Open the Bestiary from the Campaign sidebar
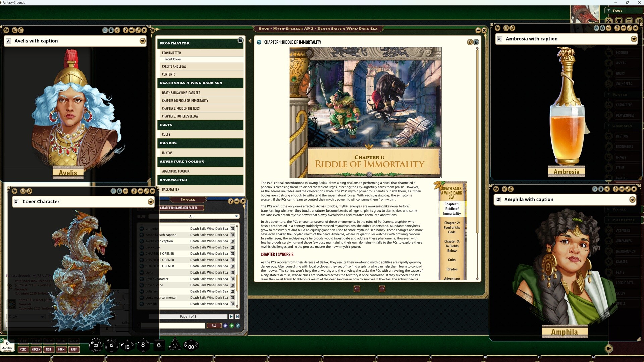 pyautogui.click(x=623, y=136)
